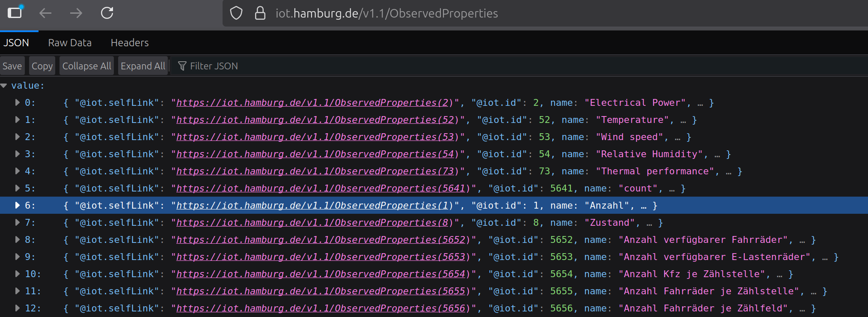Open the Headers tab
The image size is (868, 317).
pos(130,43)
